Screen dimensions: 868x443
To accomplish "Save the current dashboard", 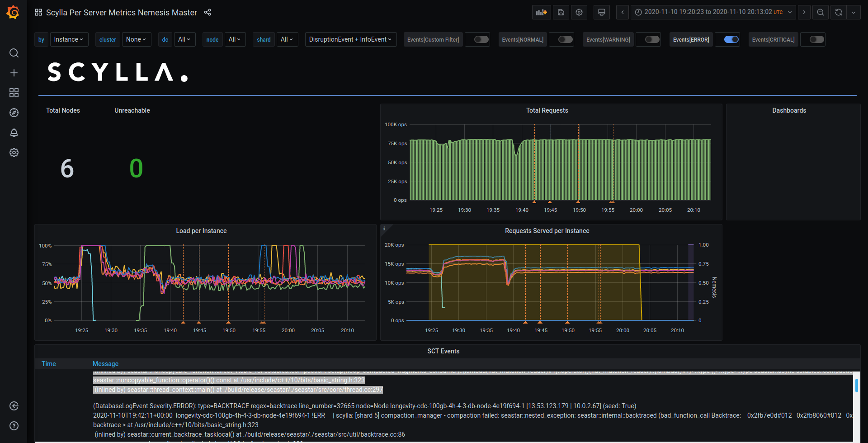I will click(x=561, y=12).
